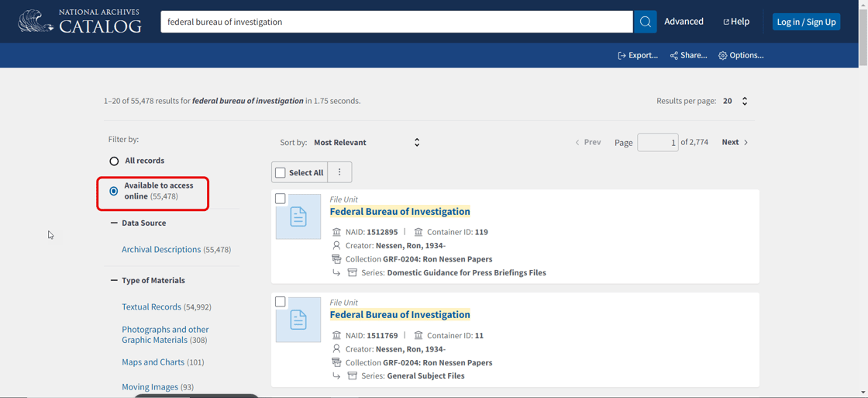Filter by Photographs and other Graphic Materials
The image size is (868, 398).
165,335
